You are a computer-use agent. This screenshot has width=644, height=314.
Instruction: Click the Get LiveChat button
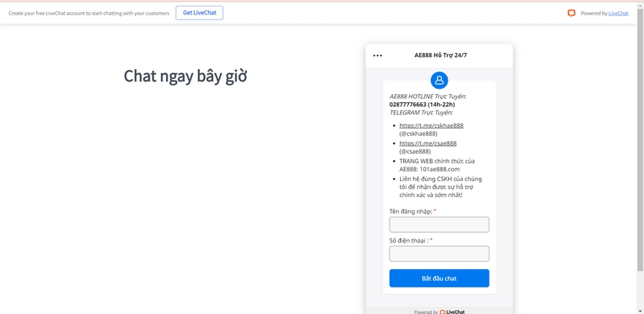(200, 13)
